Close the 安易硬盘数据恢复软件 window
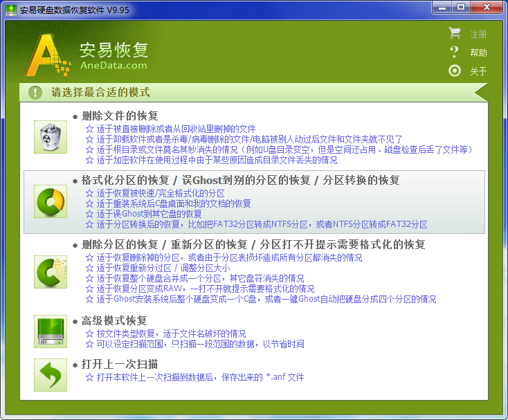 [x=487, y=8]
